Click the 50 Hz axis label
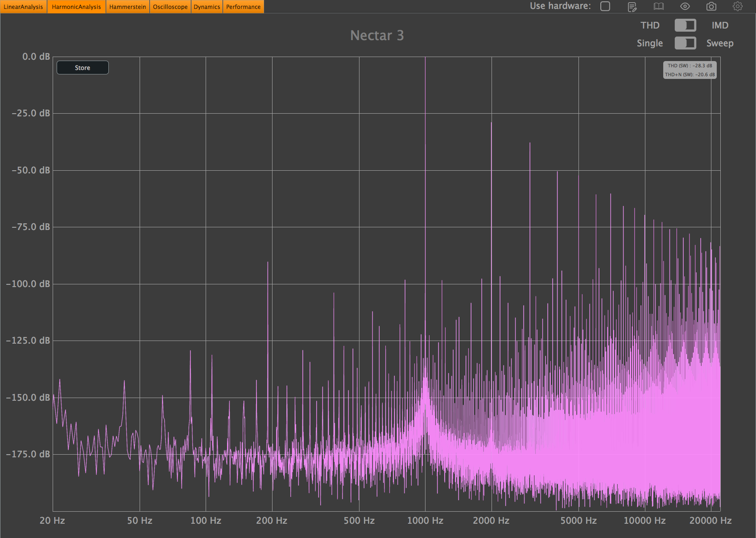This screenshot has width=756, height=538. point(140,521)
